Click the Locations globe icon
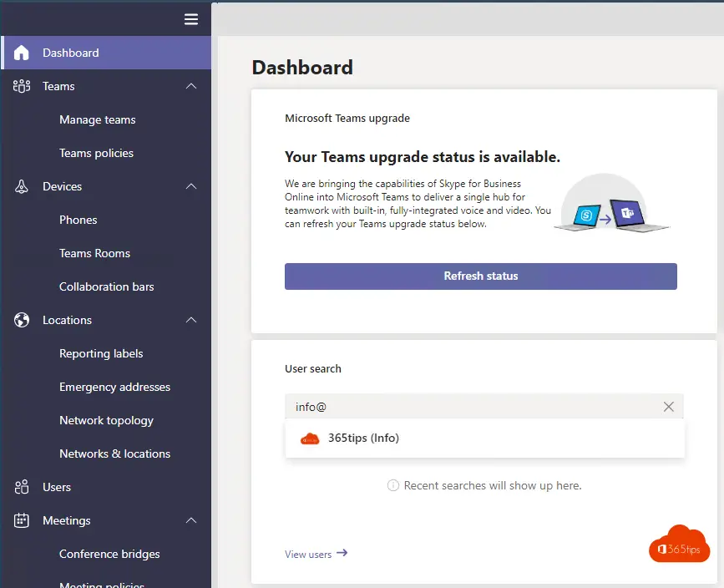The height and width of the screenshot is (588, 724). pyautogui.click(x=21, y=320)
